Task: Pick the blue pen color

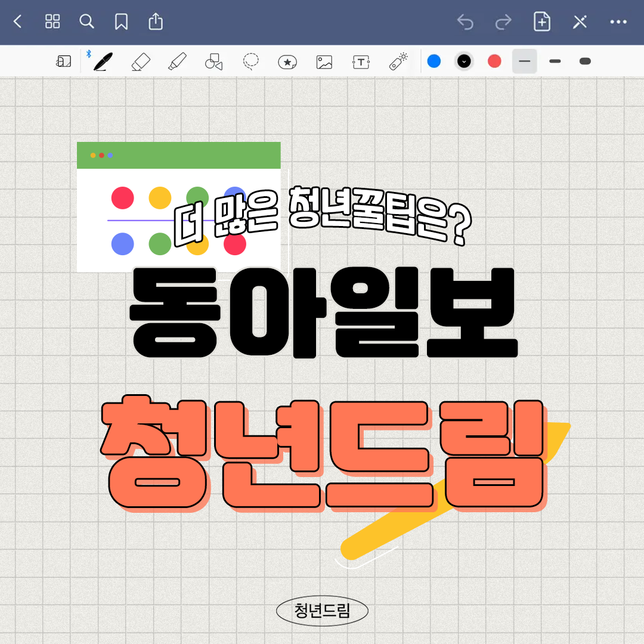Action: pos(434,61)
